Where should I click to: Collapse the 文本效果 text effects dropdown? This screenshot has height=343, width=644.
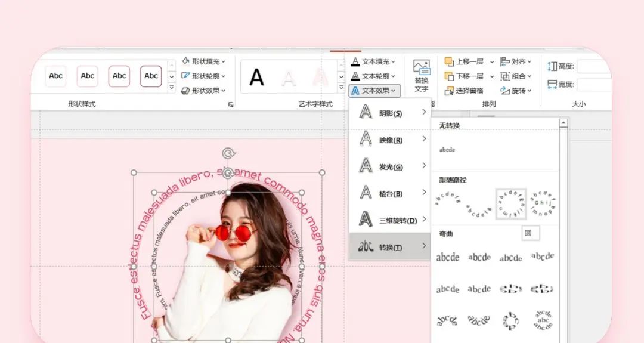pyautogui.click(x=374, y=91)
